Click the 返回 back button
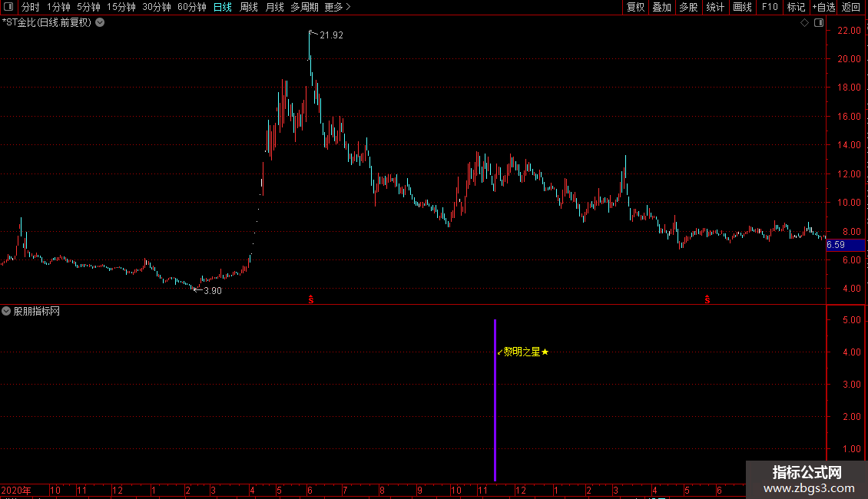 point(851,7)
